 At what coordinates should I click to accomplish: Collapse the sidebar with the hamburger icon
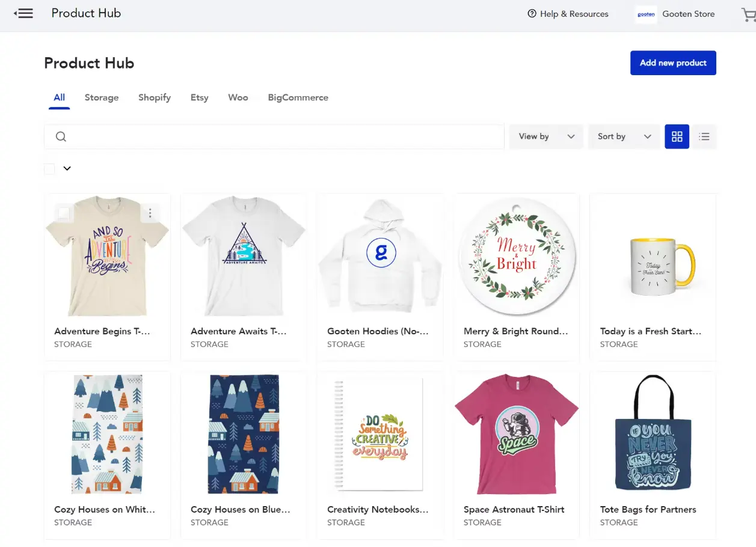pyautogui.click(x=23, y=13)
